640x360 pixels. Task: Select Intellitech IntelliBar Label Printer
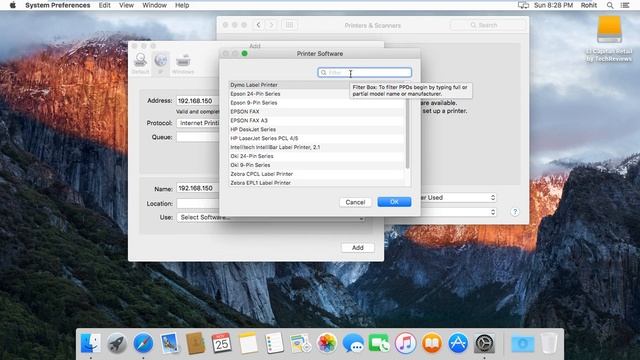pos(317,147)
